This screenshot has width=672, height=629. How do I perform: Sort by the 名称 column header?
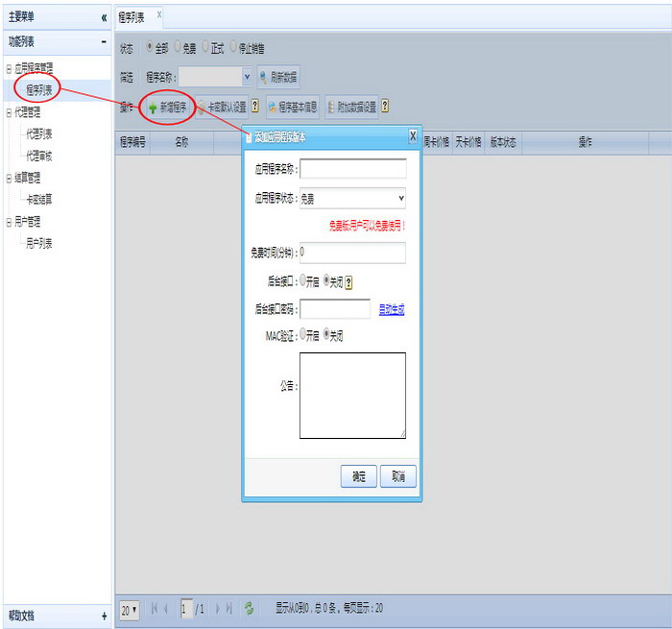pyautogui.click(x=181, y=142)
